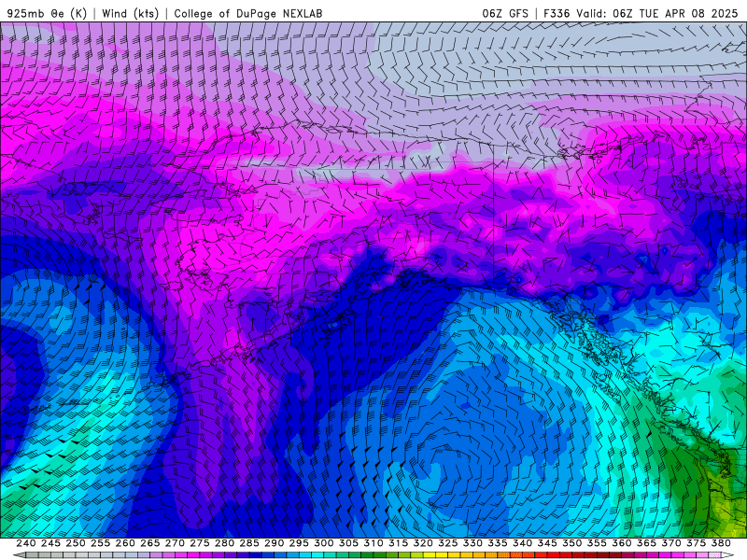The height and width of the screenshot is (560, 747).
Task: Click the 330 value on the color scale
Action: [472, 543]
